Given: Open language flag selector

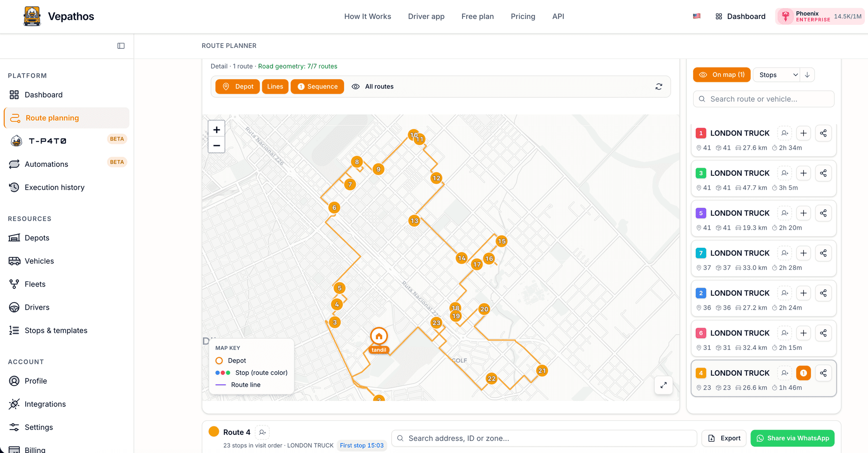Looking at the screenshot, I should (x=697, y=16).
